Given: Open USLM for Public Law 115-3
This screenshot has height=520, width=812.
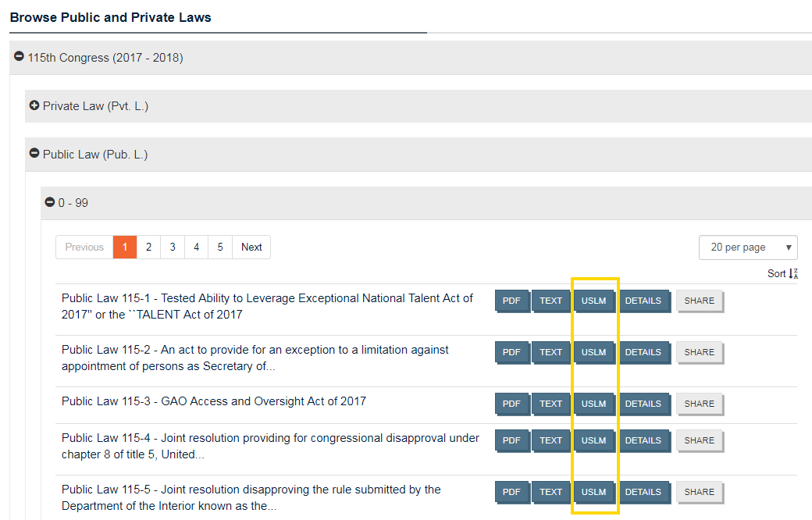Looking at the screenshot, I should pyautogui.click(x=593, y=404).
